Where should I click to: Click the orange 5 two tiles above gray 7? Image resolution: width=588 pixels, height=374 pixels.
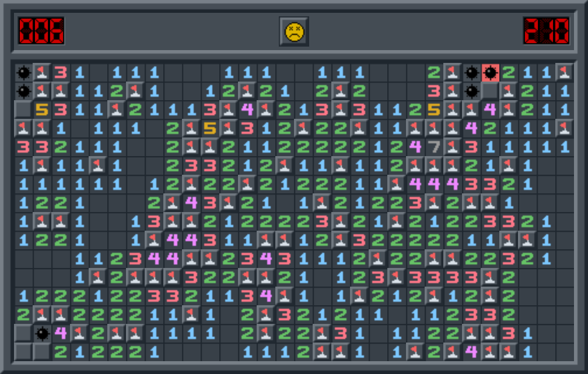[434, 110]
